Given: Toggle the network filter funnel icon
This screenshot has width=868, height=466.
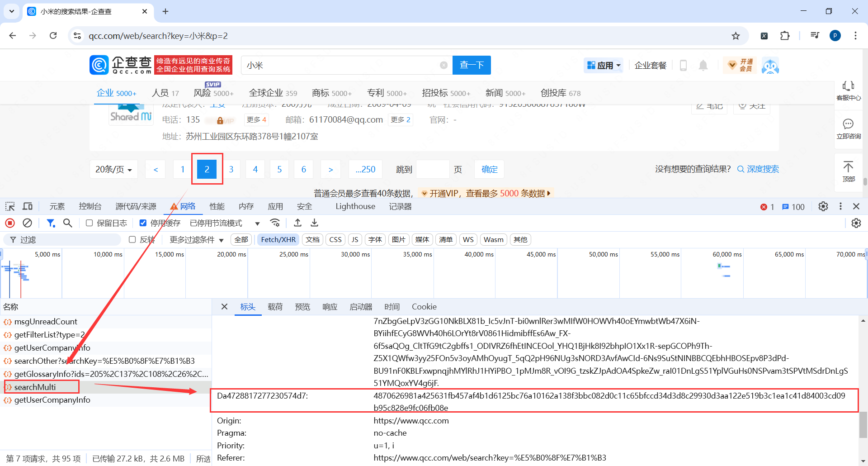Looking at the screenshot, I should point(51,223).
